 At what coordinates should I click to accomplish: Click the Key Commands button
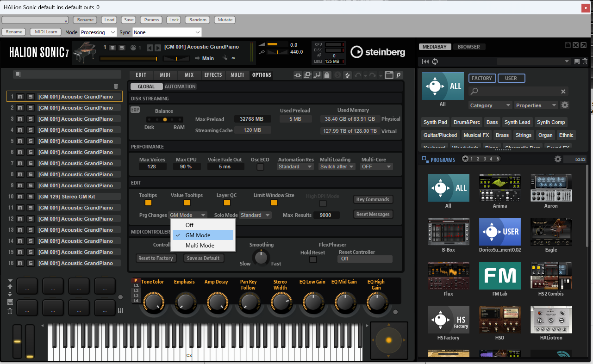pos(373,199)
